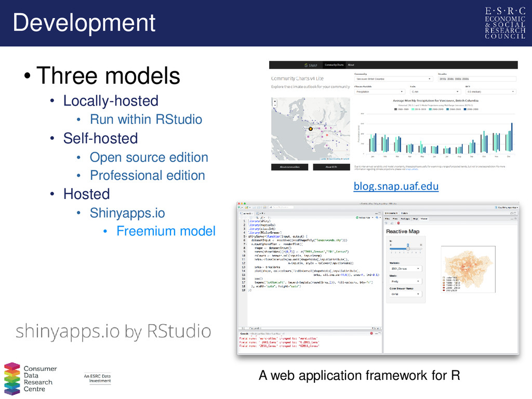The width and height of the screenshot is (532, 399).
Task: Select the Console tab in bottom pane
Action: 244,334
